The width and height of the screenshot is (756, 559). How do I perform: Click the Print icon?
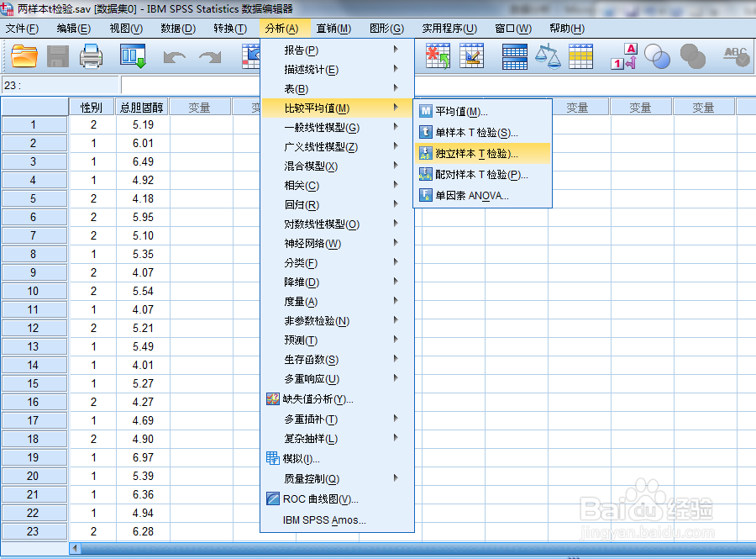(x=91, y=56)
